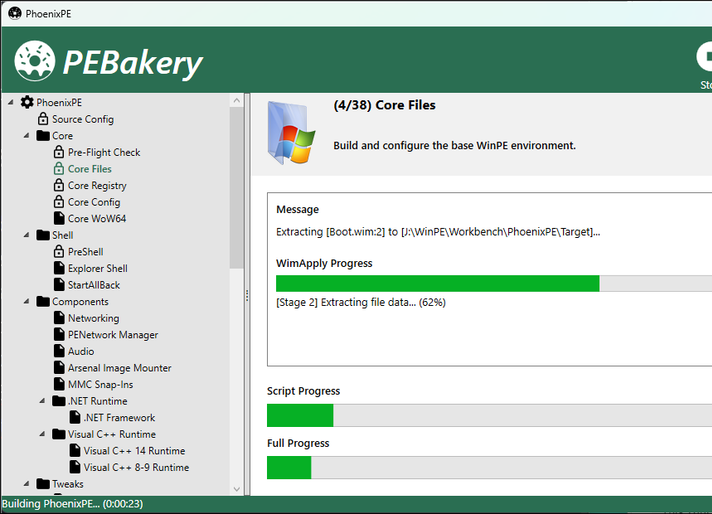Collapse the Visual C++ Runtime arrow
This screenshot has height=514, width=712.
point(43,434)
